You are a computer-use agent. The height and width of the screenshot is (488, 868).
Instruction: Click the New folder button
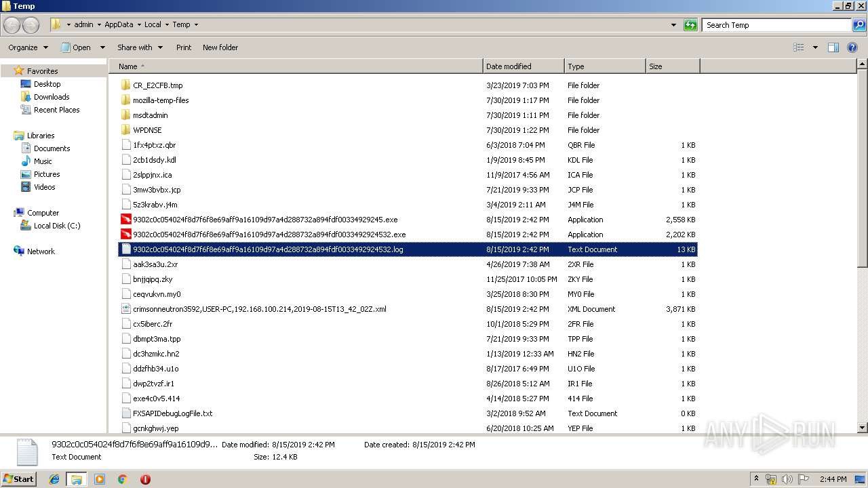220,47
